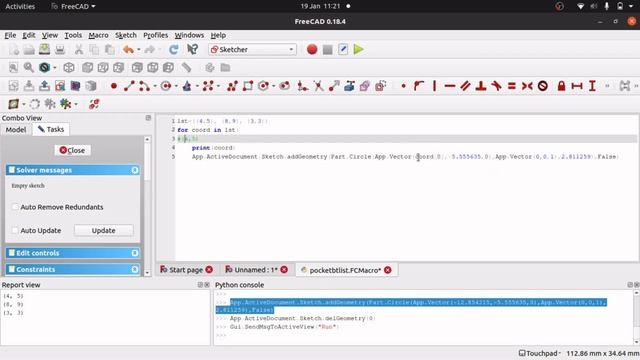
Task: Click the Fit all view icon
Action: (13, 67)
